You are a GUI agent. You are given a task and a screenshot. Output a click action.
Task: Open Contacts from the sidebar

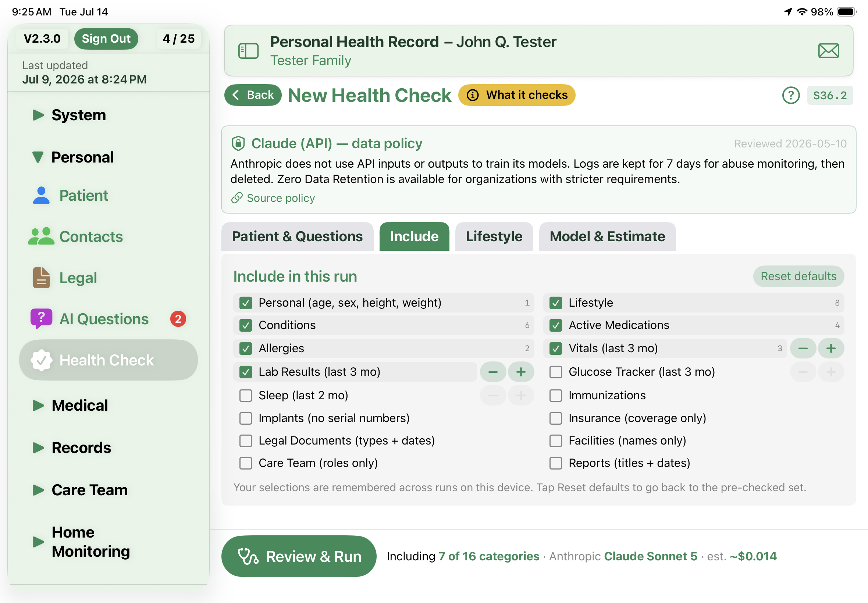pyautogui.click(x=75, y=236)
